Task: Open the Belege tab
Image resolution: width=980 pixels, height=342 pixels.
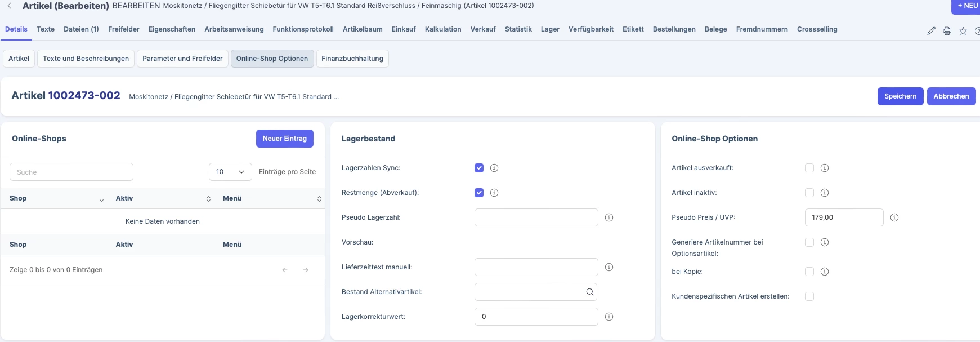Action: [x=715, y=29]
